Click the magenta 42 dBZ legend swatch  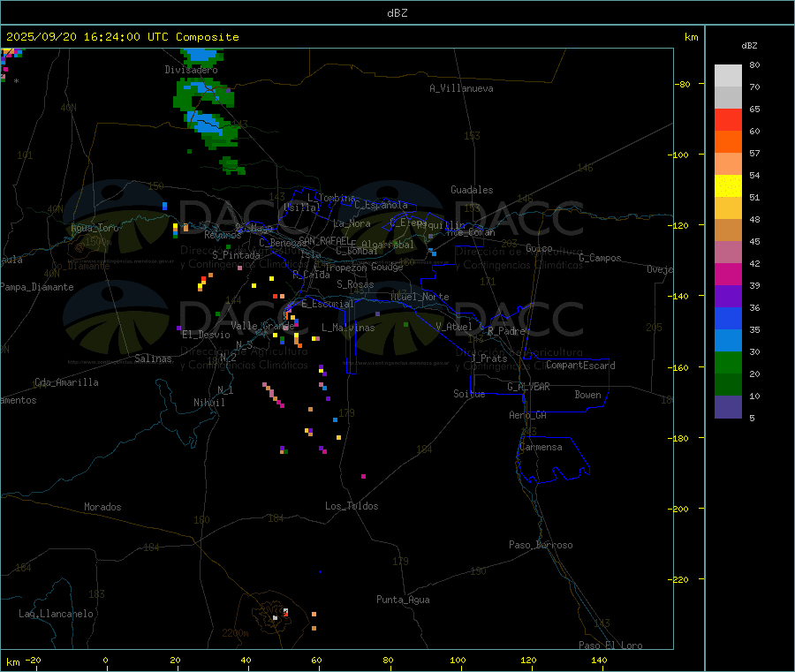(x=728, y=274)
